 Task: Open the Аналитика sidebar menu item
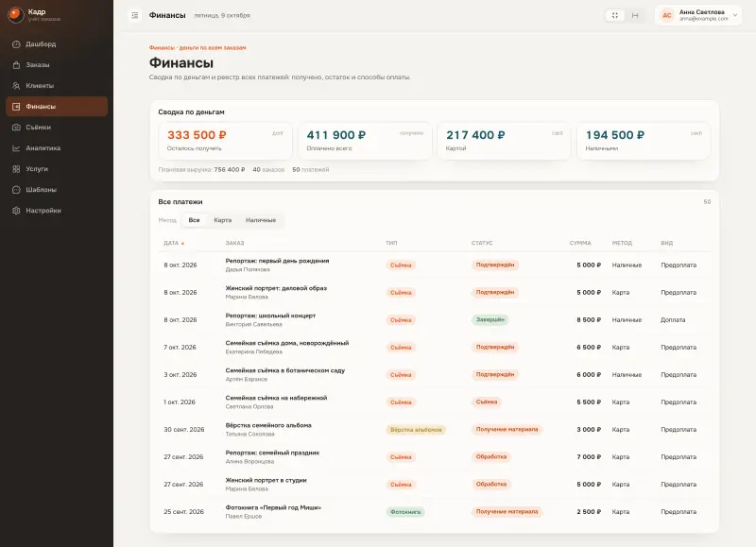57,148
